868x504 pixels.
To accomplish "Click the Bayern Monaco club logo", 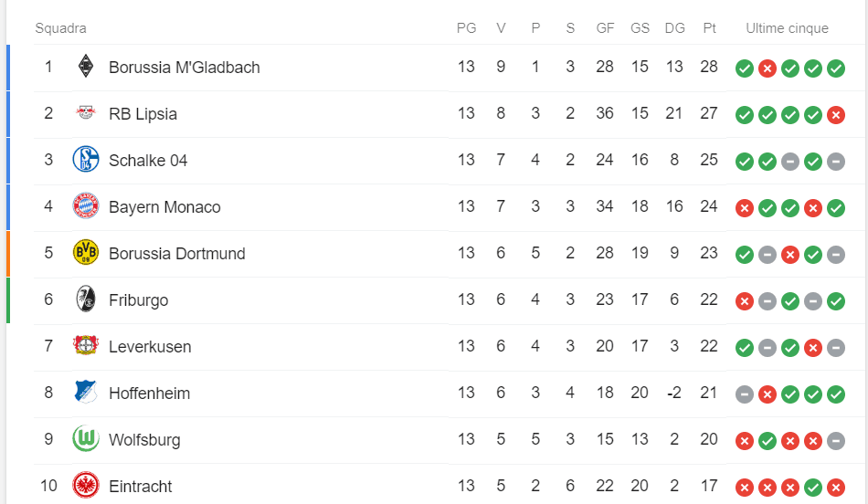I will (x=86, y=205).
